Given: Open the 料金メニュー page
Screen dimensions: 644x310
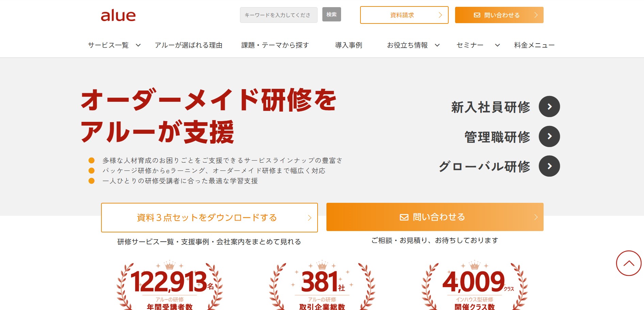Looking at the screenshot, I should (x=534, y=45).
